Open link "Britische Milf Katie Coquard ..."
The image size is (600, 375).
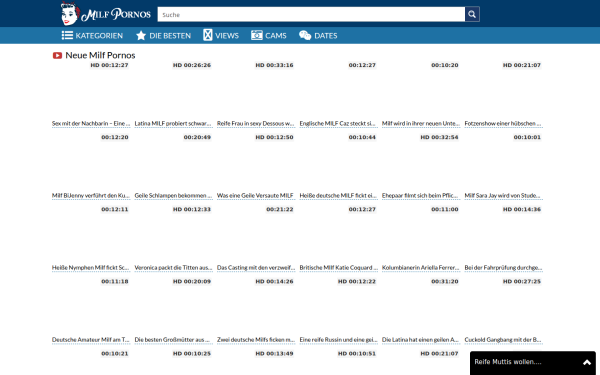(338, 267)
